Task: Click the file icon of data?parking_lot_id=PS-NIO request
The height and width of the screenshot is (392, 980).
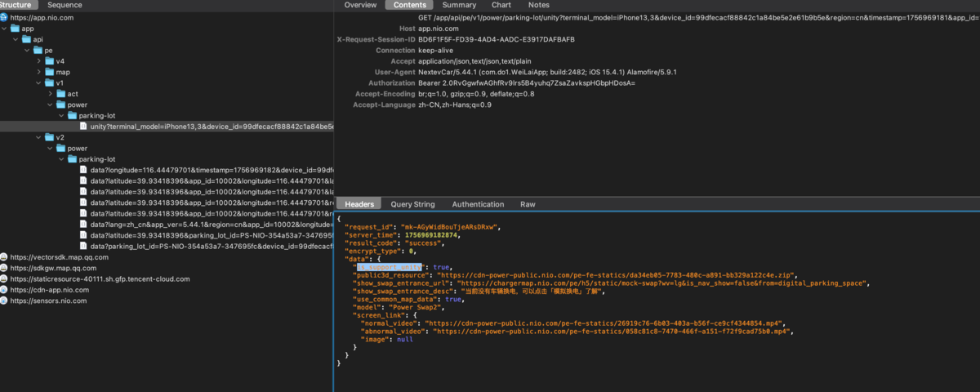Action: click(83, 246)
